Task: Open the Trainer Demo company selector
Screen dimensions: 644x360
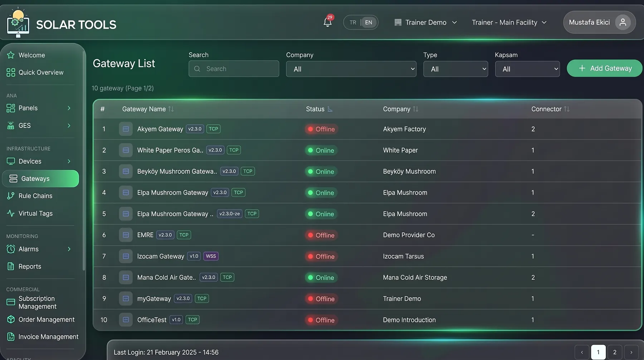Action: (x=426, y=23)
